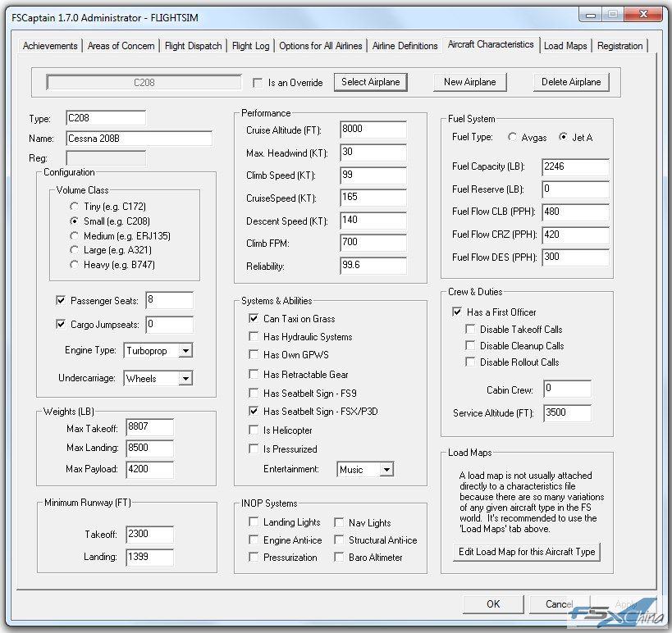This screenshot has width=672, height=633.
Task: Click the Select Airplane button
Action: pyautogui.click(x=371, y=82)
